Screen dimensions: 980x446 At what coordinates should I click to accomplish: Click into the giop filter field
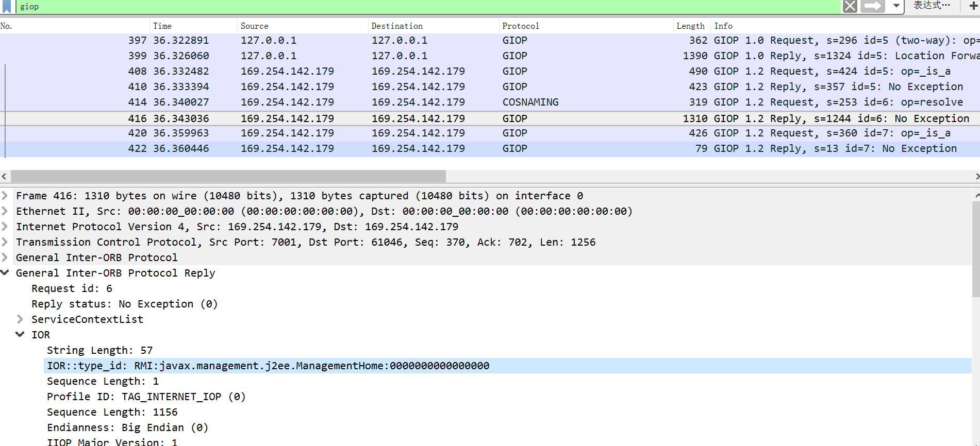(x=428, y=7)
